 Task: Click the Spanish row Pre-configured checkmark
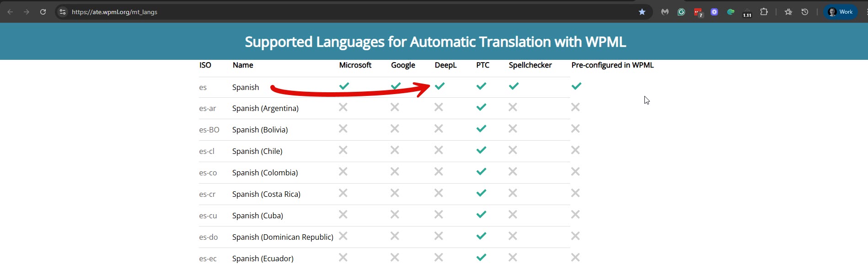click(576, 86)
